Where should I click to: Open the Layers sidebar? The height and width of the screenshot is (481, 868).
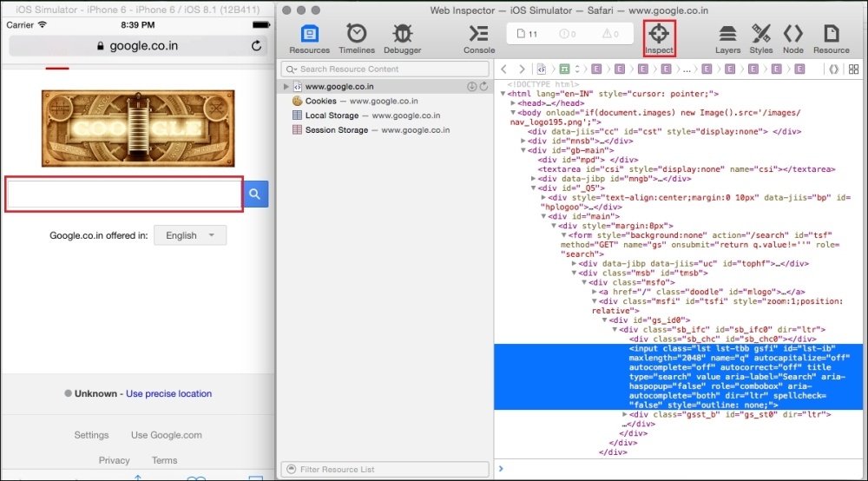coord(727,39)
